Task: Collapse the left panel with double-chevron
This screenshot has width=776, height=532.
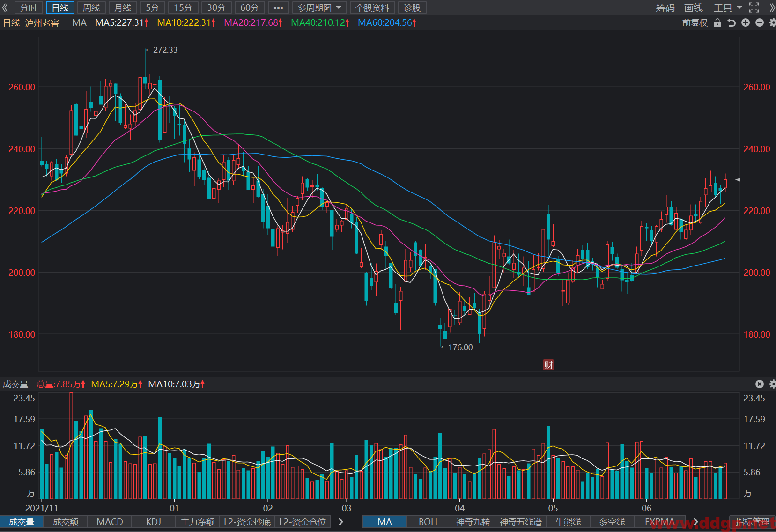Action: [x=5, y=7]
